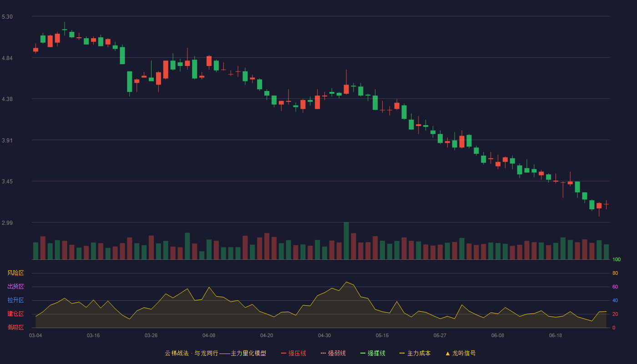Screen dimensions: 637x364
Task: Click the 05-27 date label
Action: coord(440,335)
